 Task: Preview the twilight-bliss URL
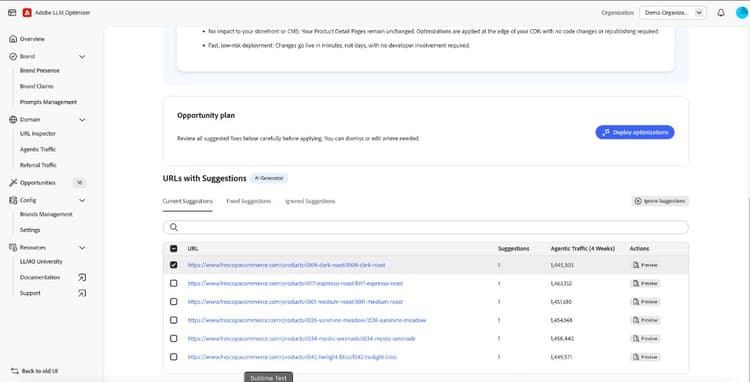click(x=645, y=357)
